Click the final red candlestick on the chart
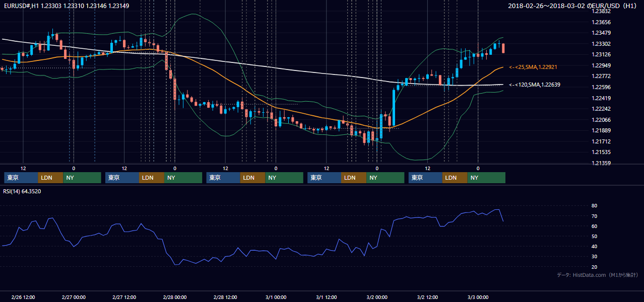This screenshot has width=644, height=302. [x=503, y=48]
